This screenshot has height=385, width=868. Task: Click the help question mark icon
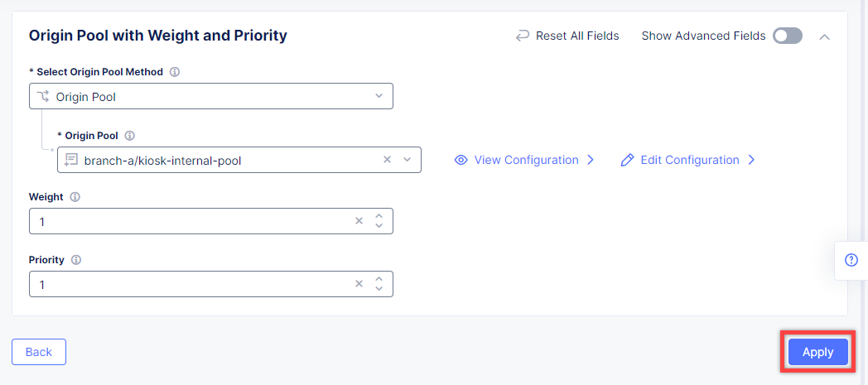point(851,260)
